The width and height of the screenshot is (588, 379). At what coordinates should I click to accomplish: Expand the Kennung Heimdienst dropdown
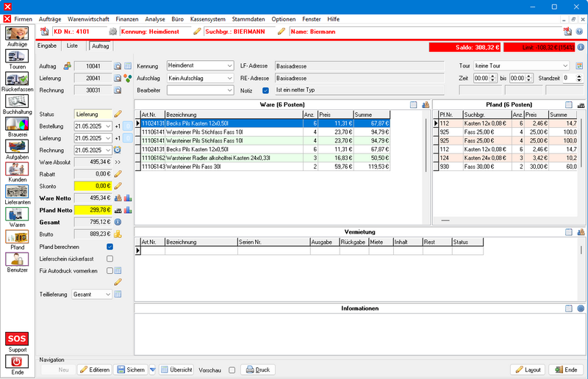point(229,66)
